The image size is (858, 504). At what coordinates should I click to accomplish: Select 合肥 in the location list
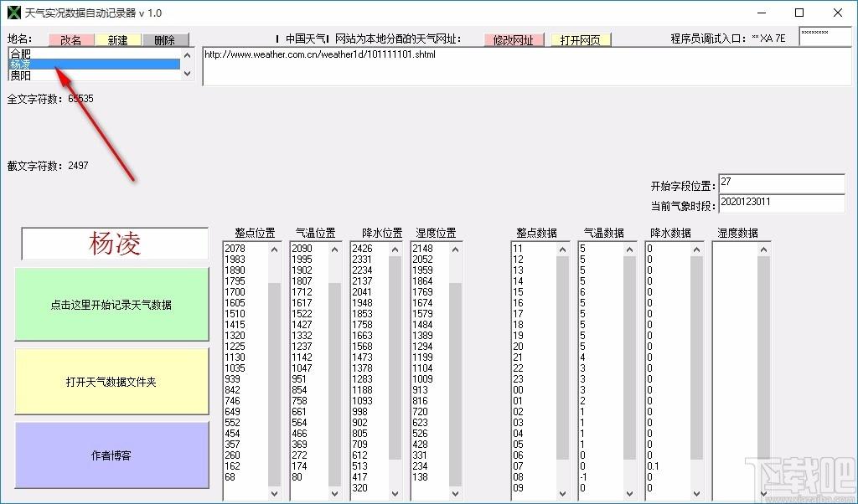(95, 54)
